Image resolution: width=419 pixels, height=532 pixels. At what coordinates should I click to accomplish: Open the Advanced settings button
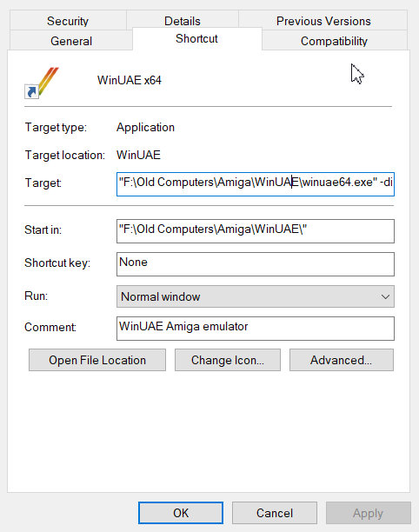point(342,360)
